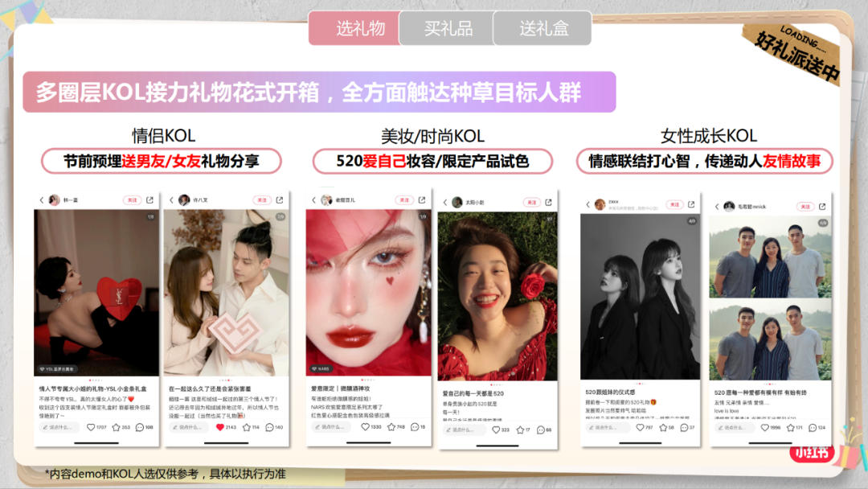
Task: Open comments on the post with 124 comments
Action: tap(811, 428)
